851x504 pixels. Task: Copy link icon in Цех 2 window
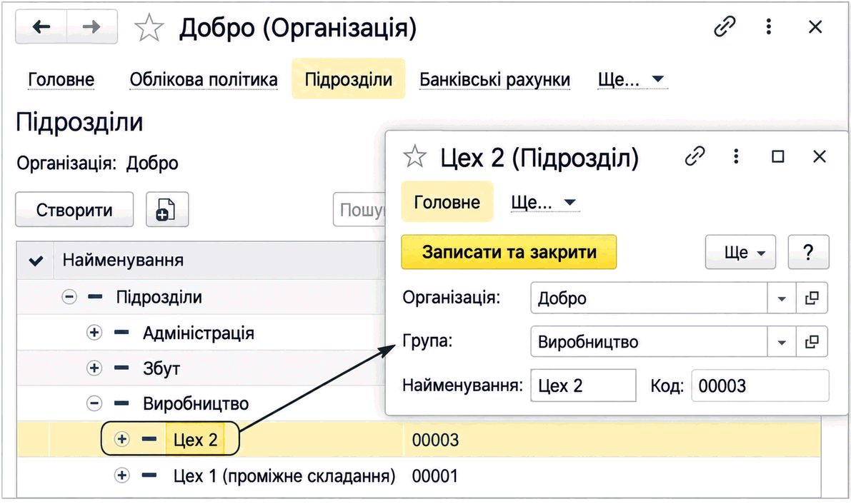pos(694,156)
